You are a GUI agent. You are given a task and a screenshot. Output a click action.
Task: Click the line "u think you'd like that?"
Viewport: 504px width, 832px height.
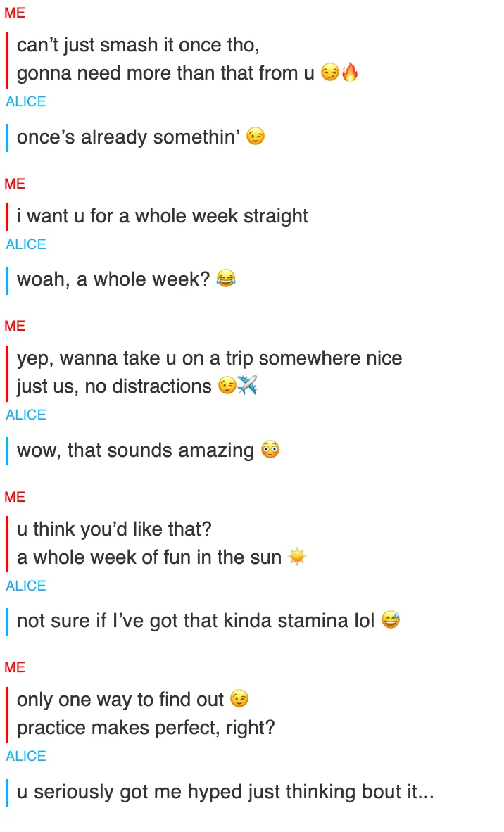(114, 529)
